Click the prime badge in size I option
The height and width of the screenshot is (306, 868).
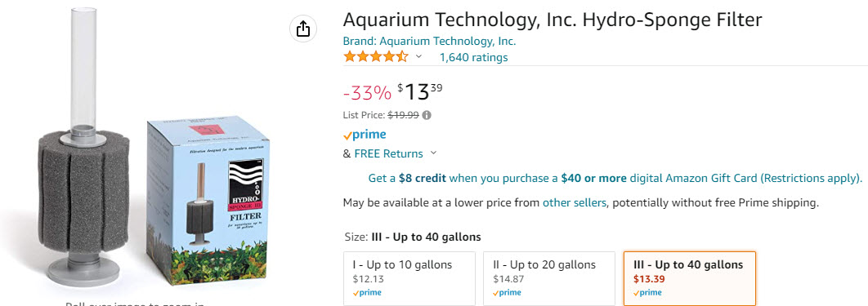tap(367, 293)
